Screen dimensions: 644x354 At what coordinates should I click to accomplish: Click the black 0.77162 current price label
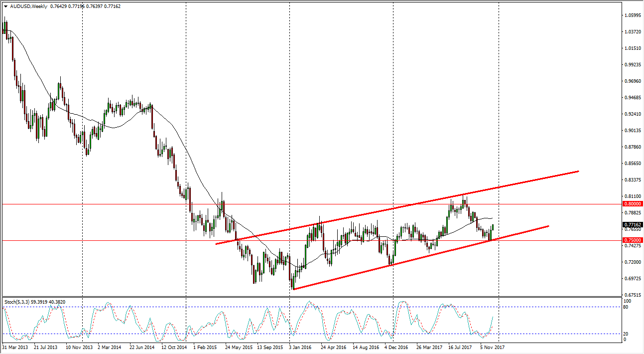(x=633, y=225)
